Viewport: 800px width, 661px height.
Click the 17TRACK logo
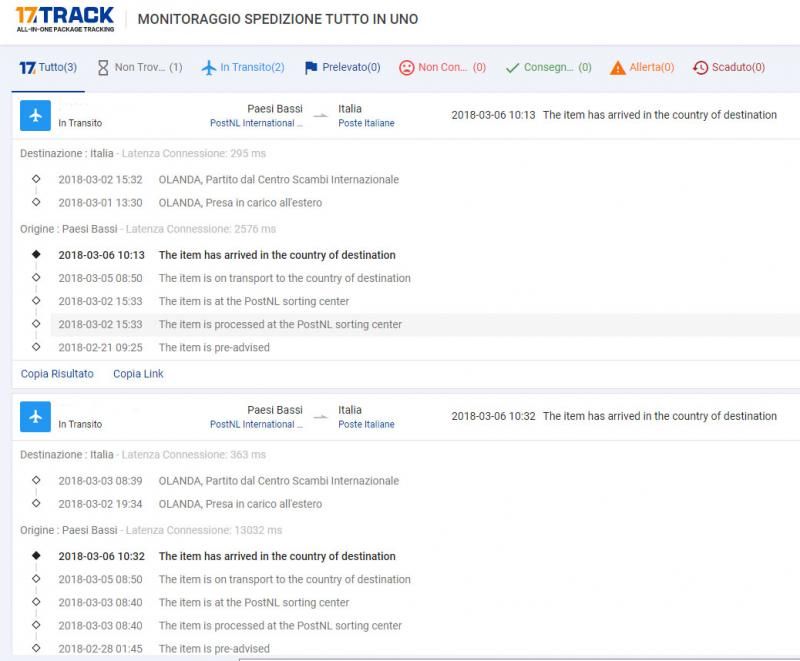[x=65, y=19]
